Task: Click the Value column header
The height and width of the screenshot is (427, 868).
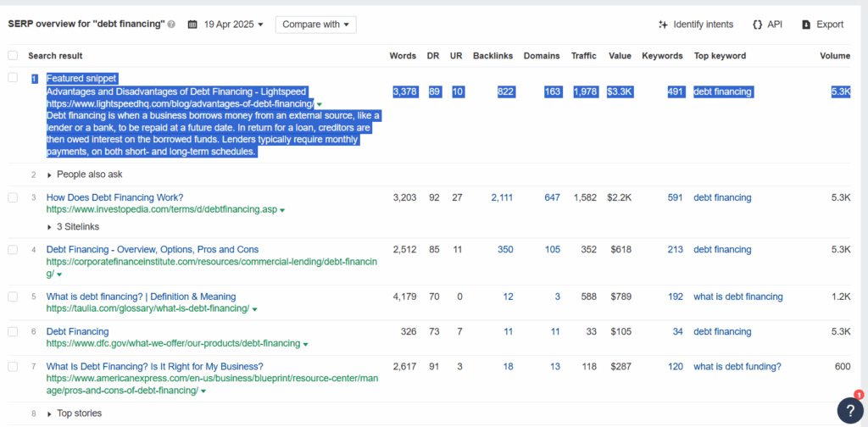Action: pyautogui.click(x=620, y=56)
